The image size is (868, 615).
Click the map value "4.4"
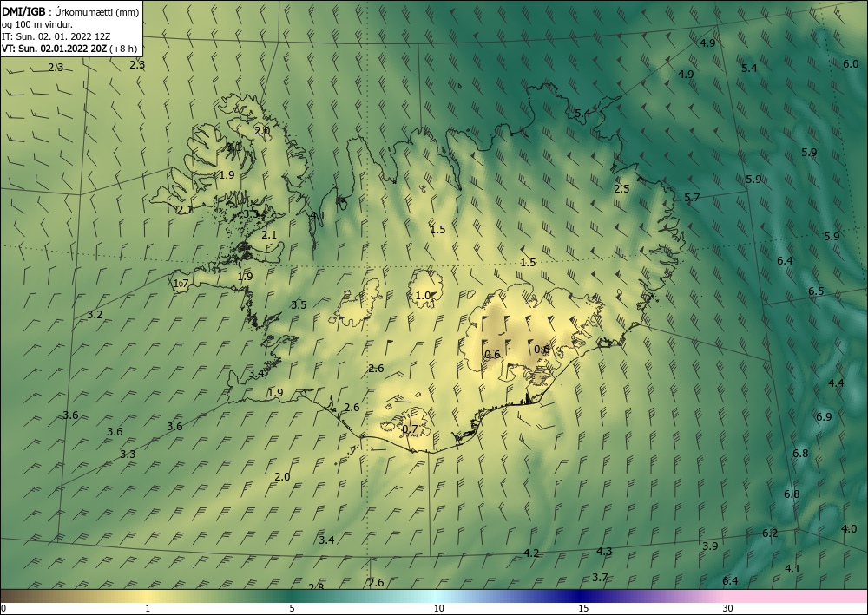(x=836, y=383)
